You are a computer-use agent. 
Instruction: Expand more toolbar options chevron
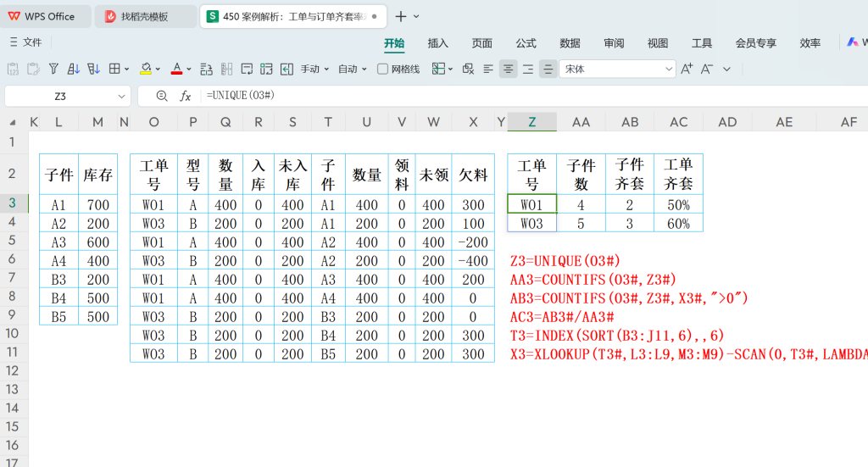point(726,69)
